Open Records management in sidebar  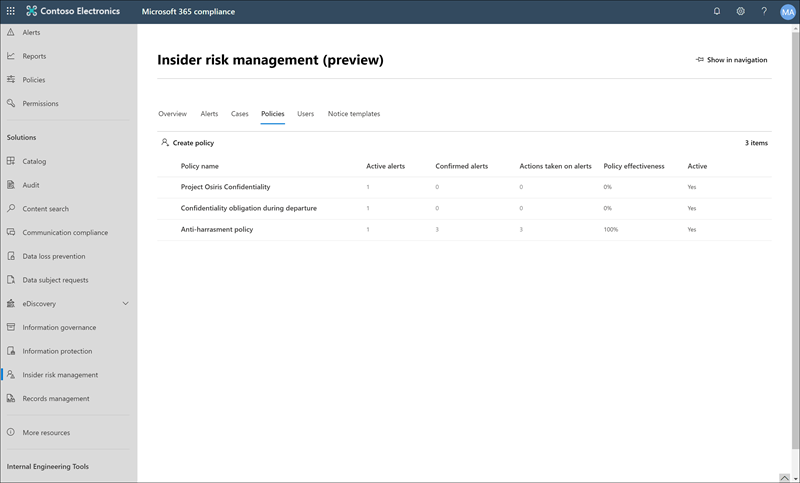tap(56, 398)
